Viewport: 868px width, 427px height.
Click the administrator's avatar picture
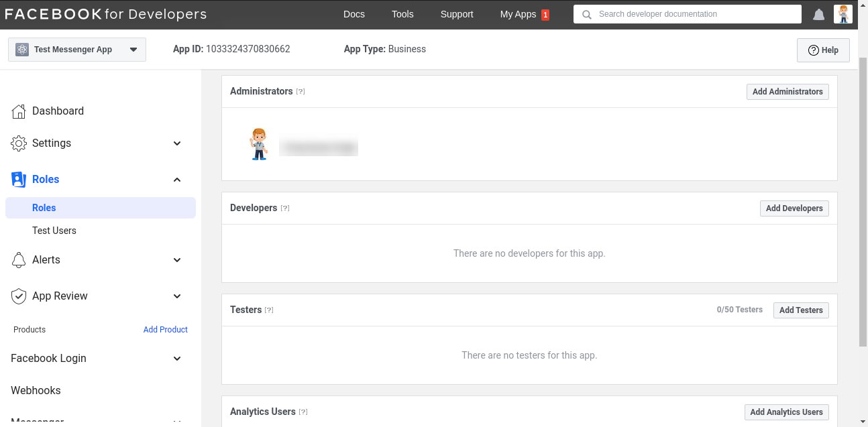pyautogui.click(x=258, y=144)
